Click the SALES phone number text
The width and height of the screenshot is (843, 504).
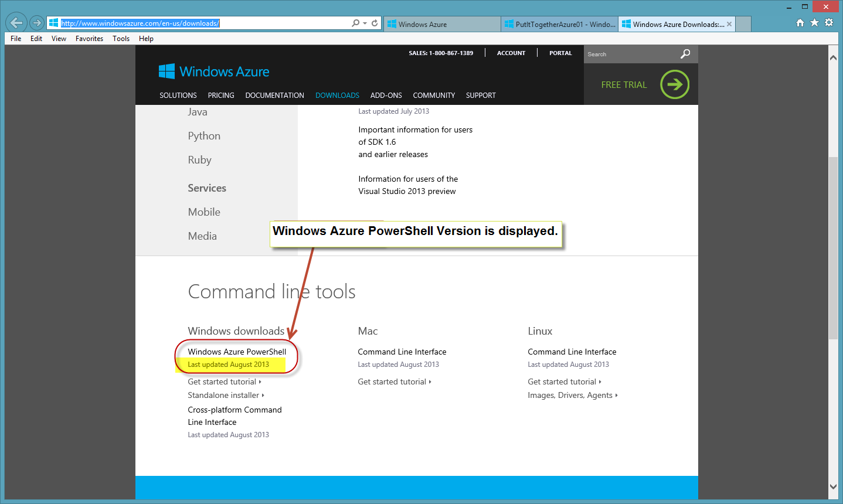tap(441, 53)
